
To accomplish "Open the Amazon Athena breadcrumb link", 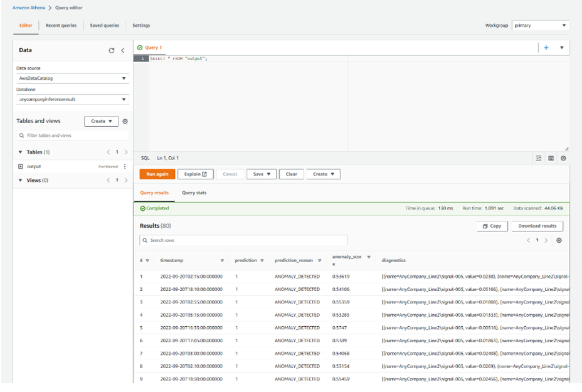I will (x=29, y=8).
